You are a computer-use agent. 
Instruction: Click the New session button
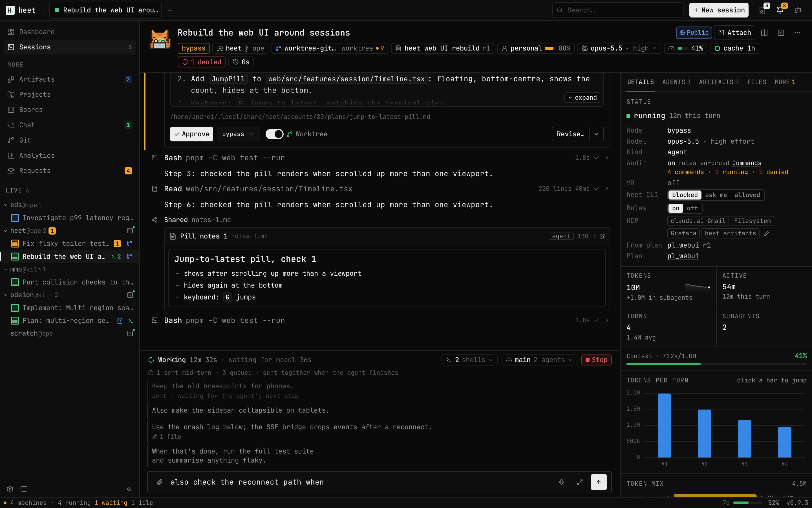coord(718,10)
